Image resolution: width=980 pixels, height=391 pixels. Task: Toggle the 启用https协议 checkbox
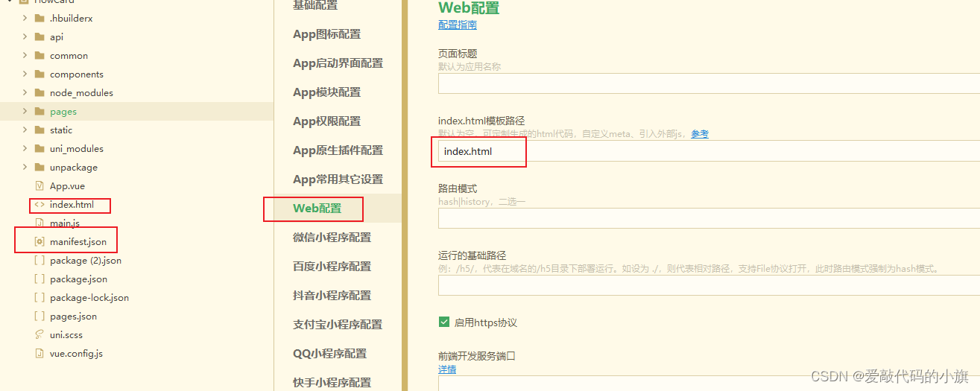coord(444,322)
